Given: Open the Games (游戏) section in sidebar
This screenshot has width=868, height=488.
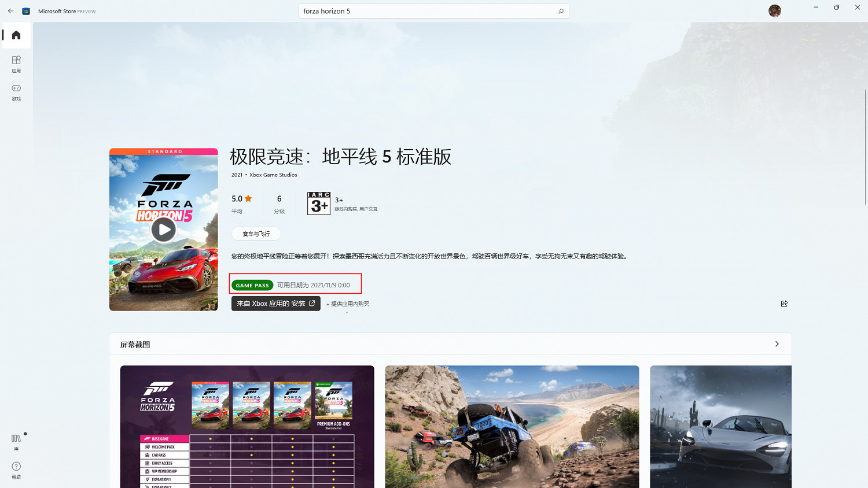Looking at the screenshot, I should pos(16,91).
